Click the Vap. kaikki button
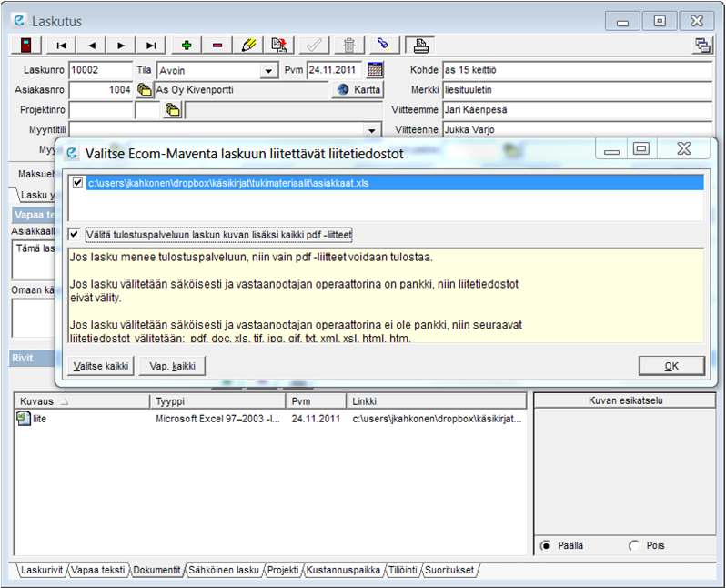 point(172,366)
